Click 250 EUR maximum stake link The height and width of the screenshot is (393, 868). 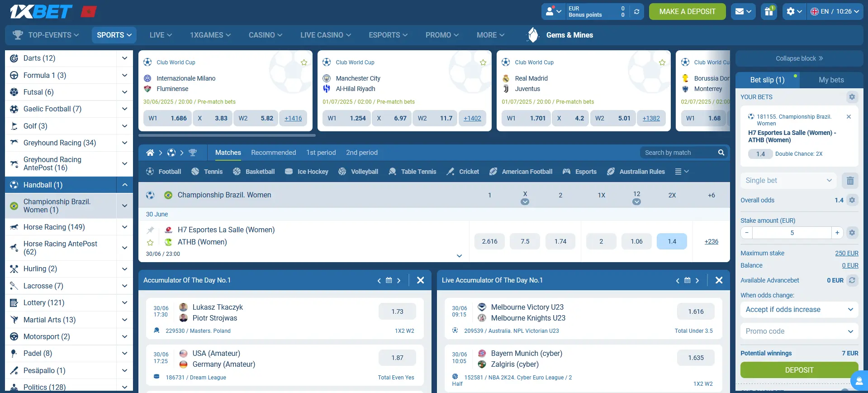[x=846, y=253]
